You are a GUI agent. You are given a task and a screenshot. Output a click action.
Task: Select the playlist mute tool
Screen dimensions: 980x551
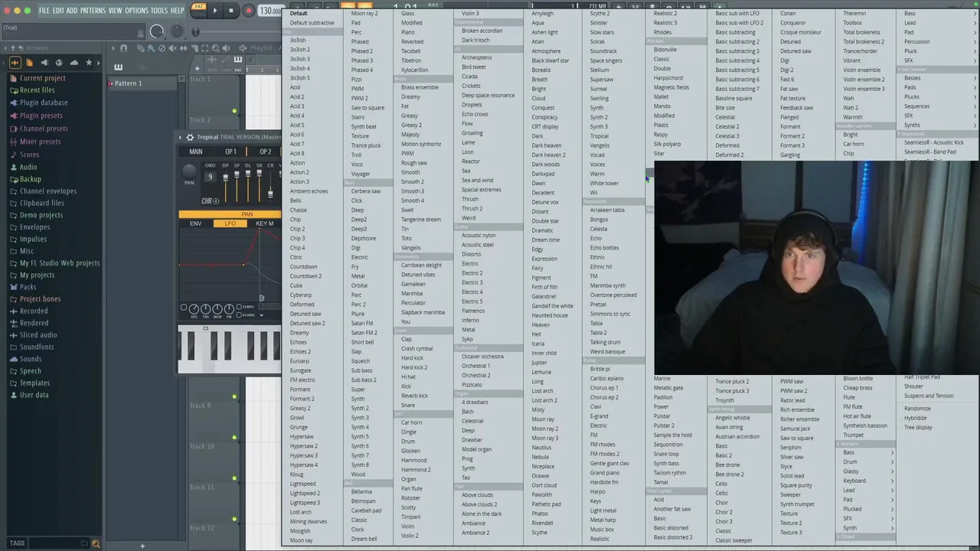tap(172, 48)
